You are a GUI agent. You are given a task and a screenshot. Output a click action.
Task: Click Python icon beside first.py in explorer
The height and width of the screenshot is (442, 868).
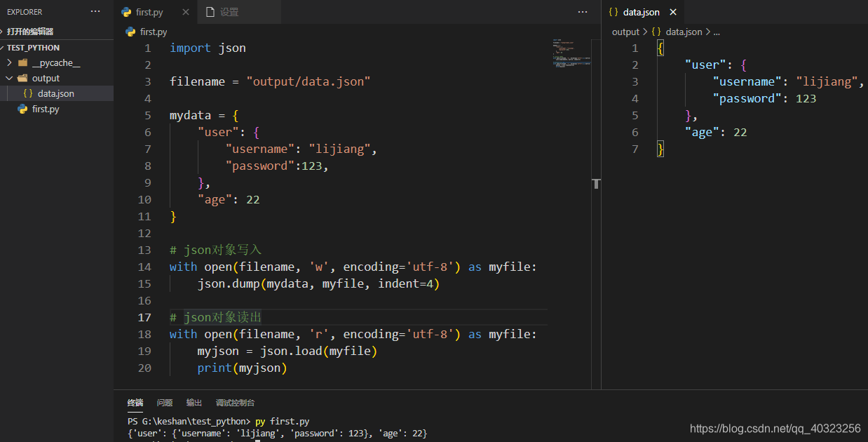(x=22, y=109)
